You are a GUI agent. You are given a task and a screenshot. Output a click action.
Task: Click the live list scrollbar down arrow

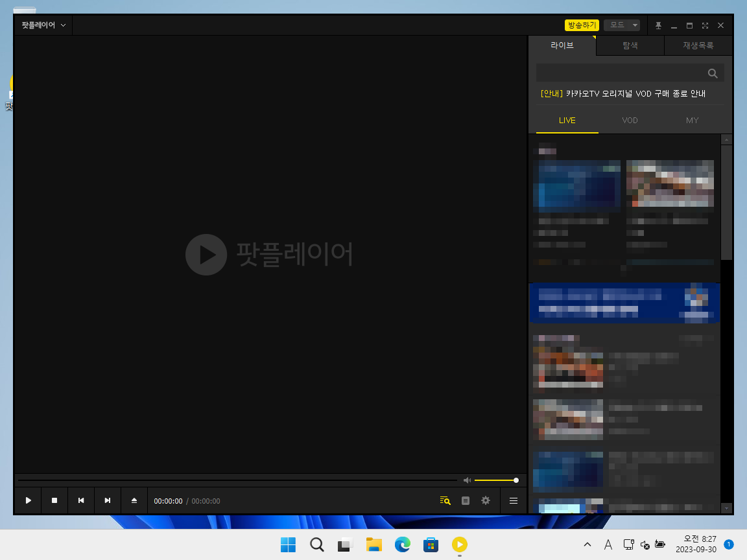(x=726, y=508)
